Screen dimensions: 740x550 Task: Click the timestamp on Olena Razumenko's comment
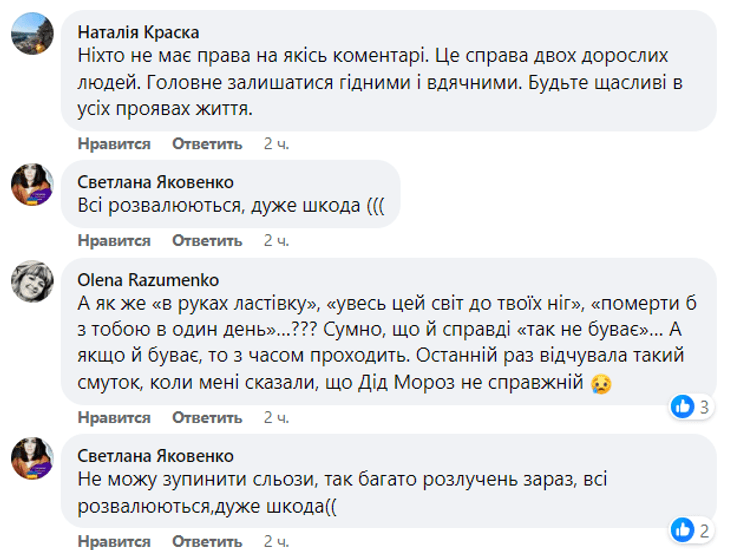277,417
